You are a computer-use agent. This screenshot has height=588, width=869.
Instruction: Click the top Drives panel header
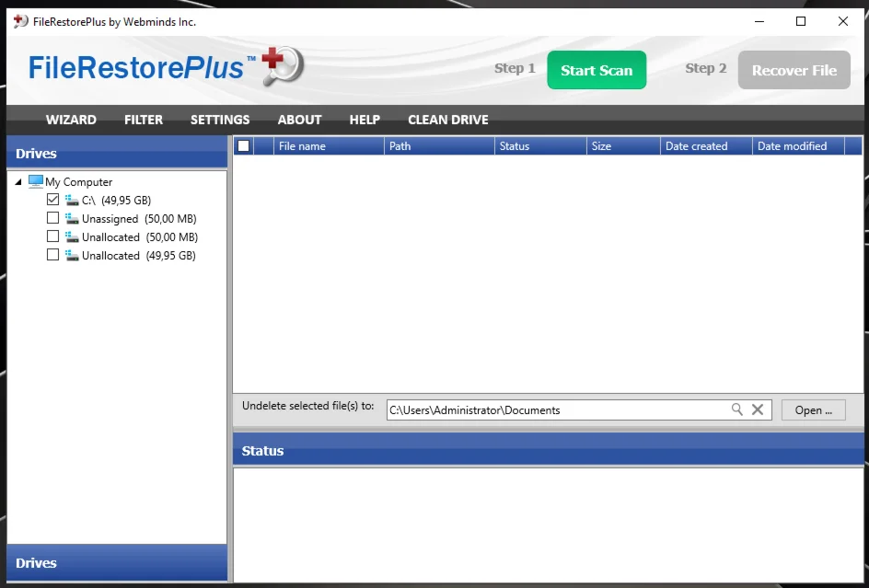pyautogui.click(x=117, y=153)
